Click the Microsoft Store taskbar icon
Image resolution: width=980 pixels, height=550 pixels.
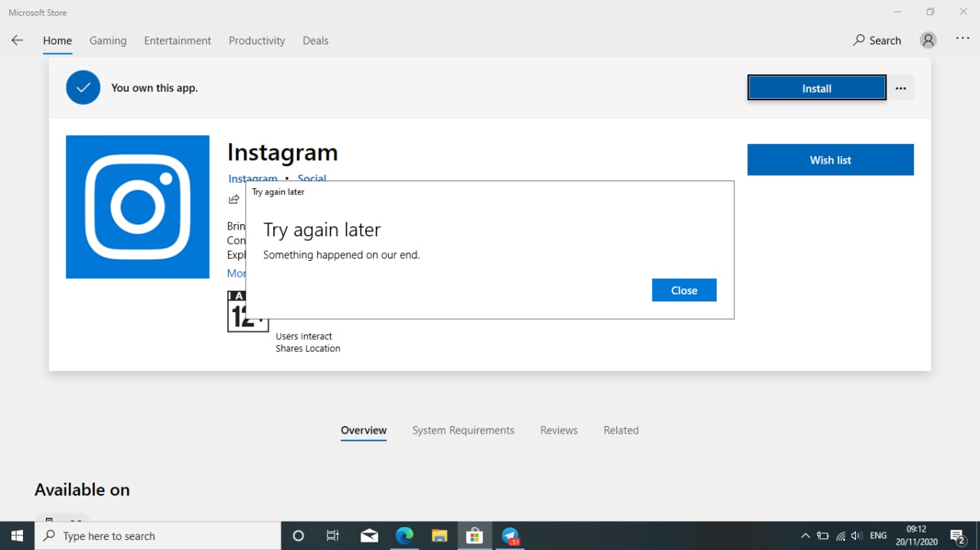(x=475, y=535)
